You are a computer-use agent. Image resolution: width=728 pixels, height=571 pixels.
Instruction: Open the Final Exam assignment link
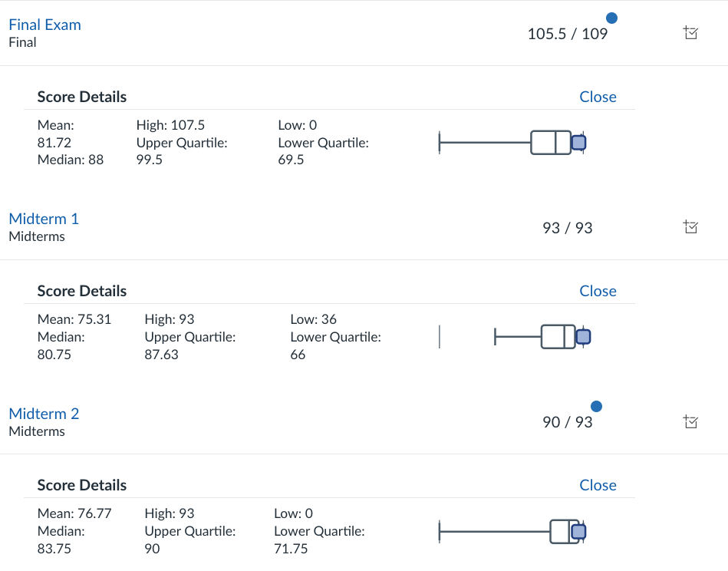pos(44,25)
